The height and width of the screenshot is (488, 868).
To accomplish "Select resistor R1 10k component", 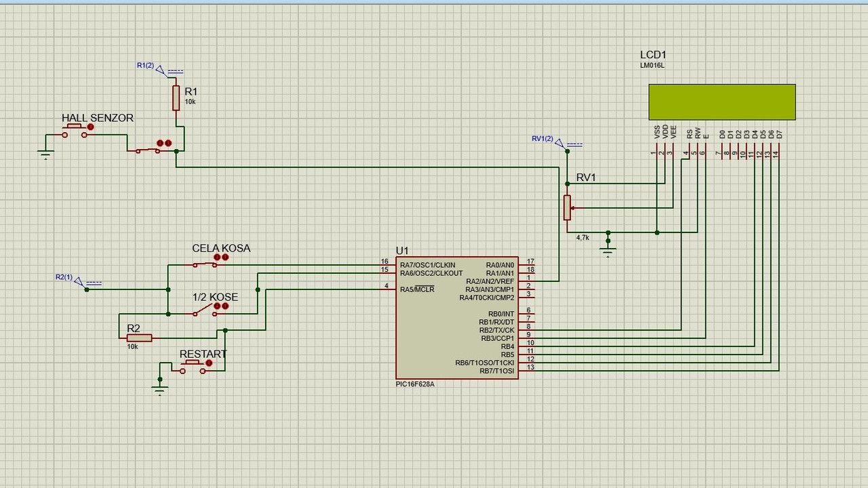I will coord(176,98).
